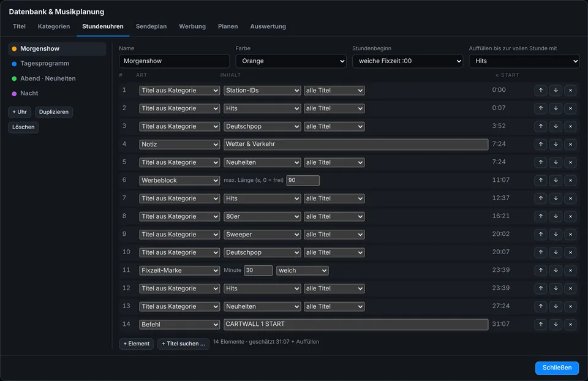Select the Abend · Neuheiten clock

[x=57, y=78]
